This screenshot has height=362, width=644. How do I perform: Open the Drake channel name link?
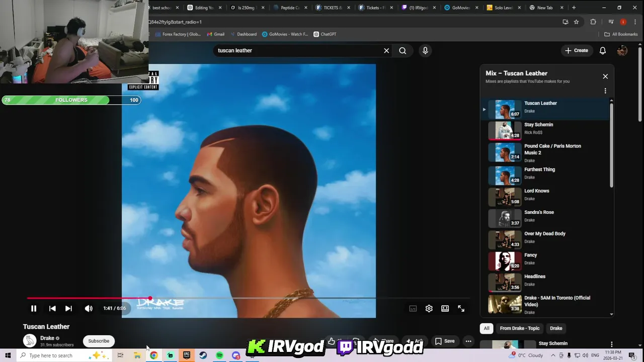(47, 338)
